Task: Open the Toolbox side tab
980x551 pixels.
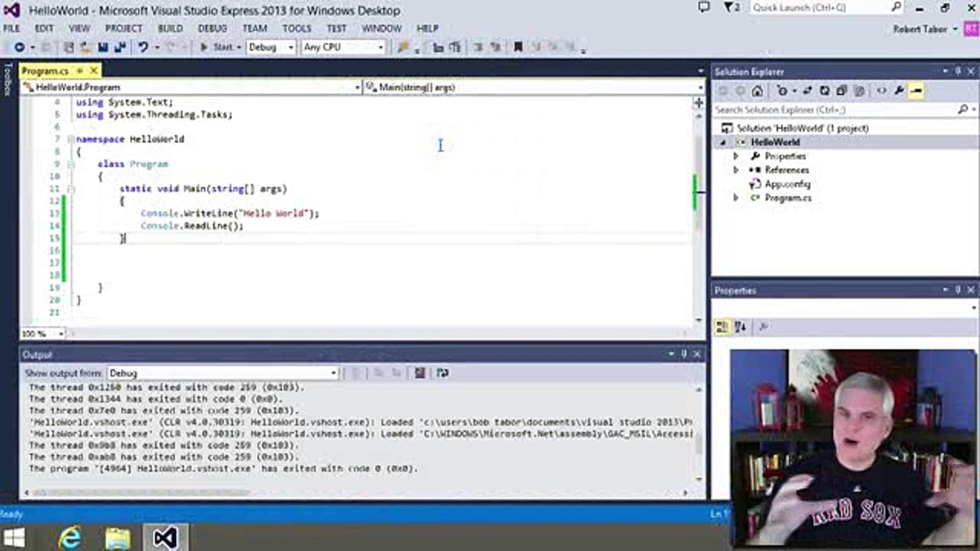Action: 8,80
